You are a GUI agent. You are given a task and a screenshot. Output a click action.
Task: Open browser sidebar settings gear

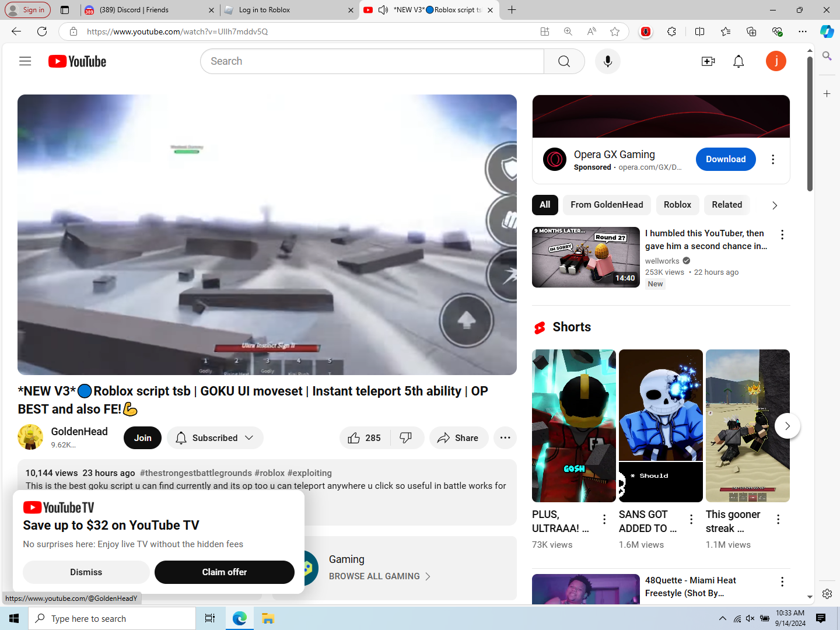tap(827, 593)
